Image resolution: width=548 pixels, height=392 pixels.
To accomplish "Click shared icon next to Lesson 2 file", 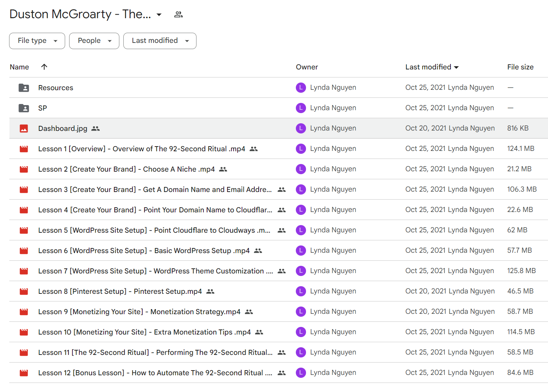I will tap(223, 169).
